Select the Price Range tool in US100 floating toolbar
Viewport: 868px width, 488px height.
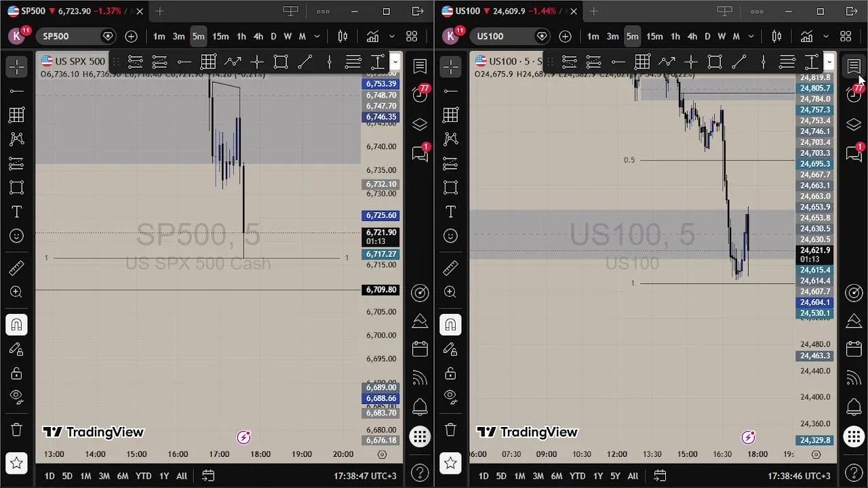tap(812, 62)
